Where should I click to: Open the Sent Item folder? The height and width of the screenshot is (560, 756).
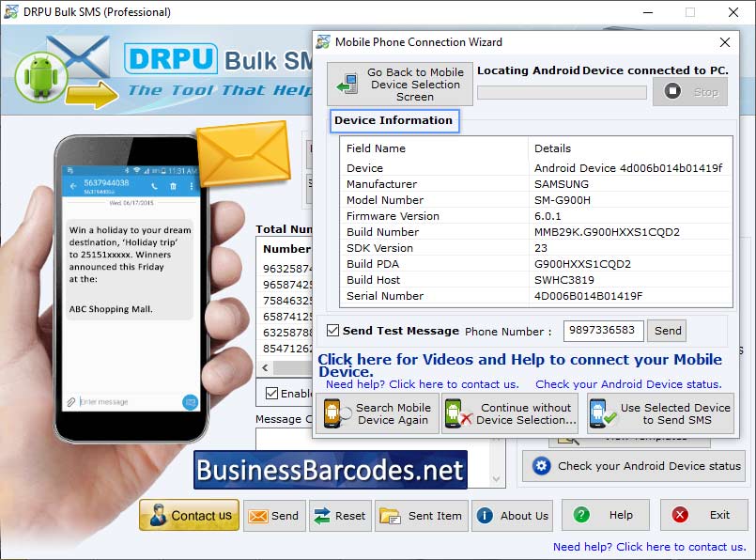pyautogui.click(x=421, y=515)
